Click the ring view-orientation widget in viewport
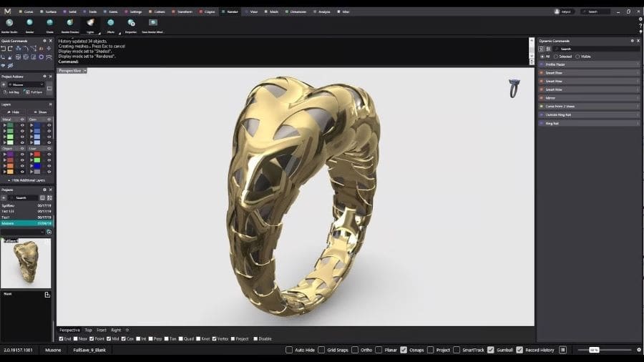The image size is (644, 362). (514, 88)
